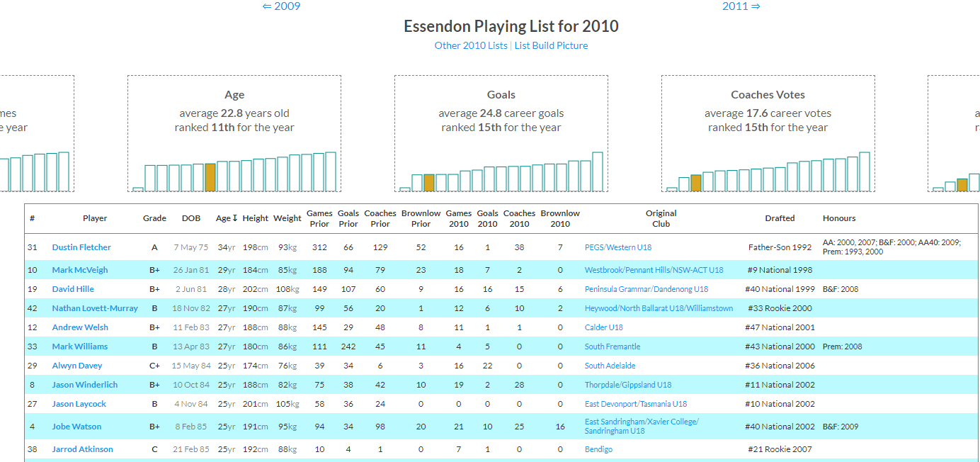Sort by the Coaches Prior column
Viewport: 980px width, 462px height.
[x=380, y=218]
